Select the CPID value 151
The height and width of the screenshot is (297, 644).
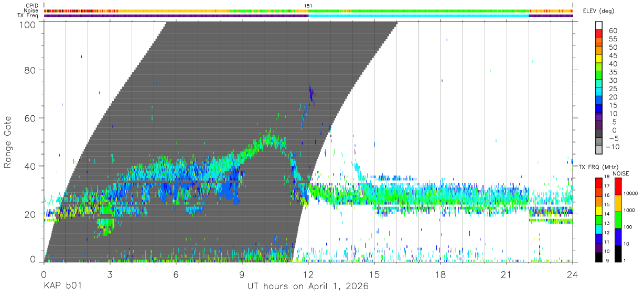pos(308,6)
